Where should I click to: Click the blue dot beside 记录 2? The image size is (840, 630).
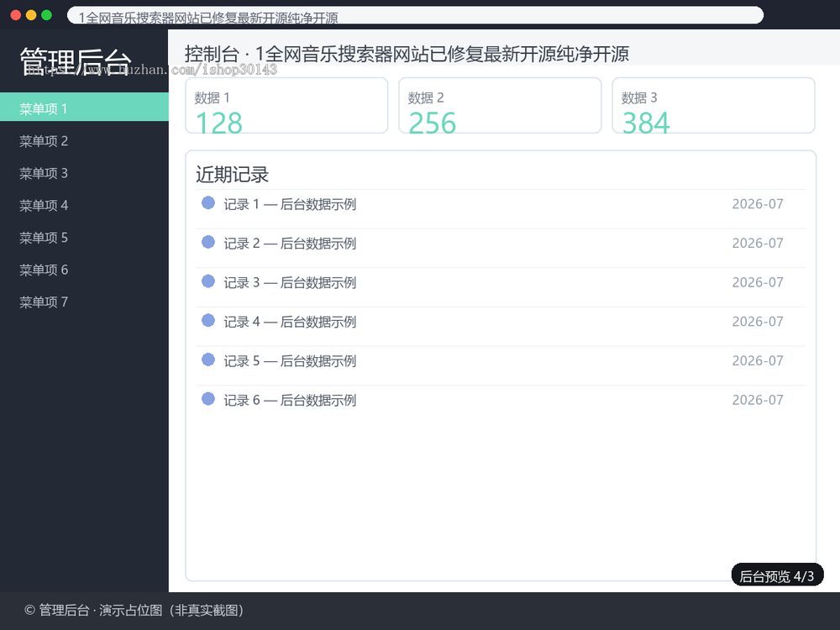tap(207, 242)
